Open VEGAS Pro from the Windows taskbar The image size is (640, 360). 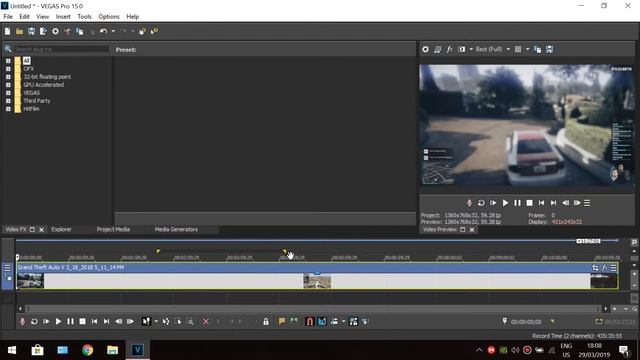(x=138, y=350)
